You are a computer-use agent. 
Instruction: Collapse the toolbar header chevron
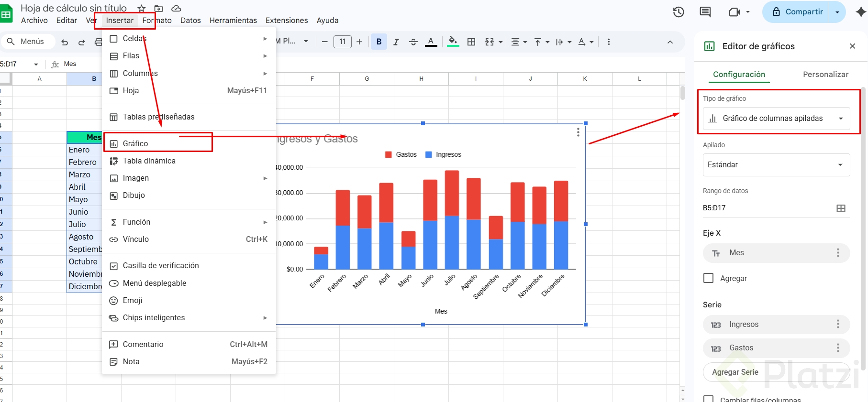point(670,42)
